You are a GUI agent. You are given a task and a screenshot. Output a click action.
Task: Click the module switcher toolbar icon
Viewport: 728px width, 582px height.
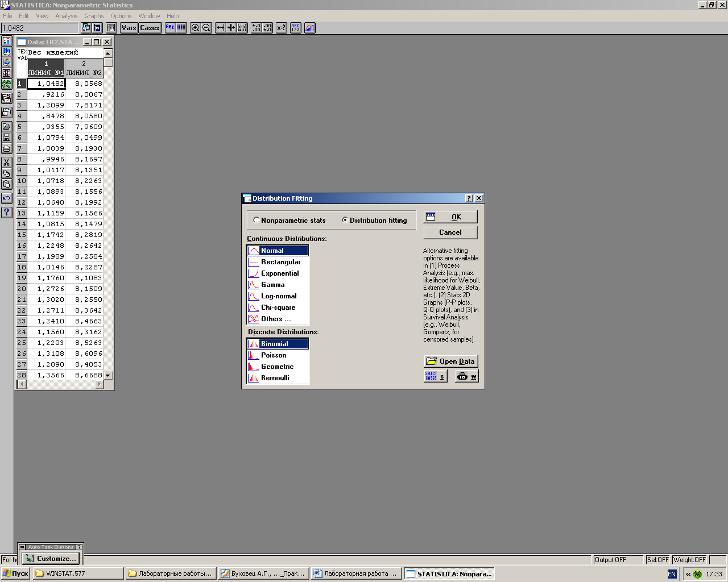86,28
